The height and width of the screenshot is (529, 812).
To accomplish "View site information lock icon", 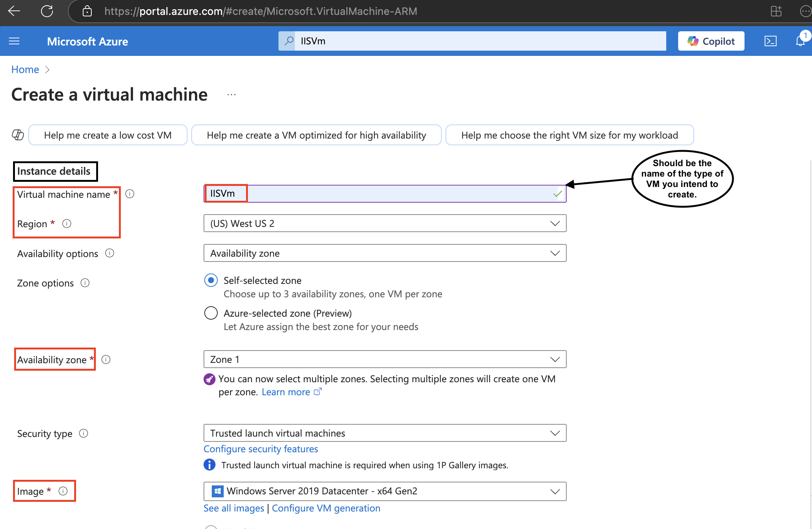I will click(87, 11).
